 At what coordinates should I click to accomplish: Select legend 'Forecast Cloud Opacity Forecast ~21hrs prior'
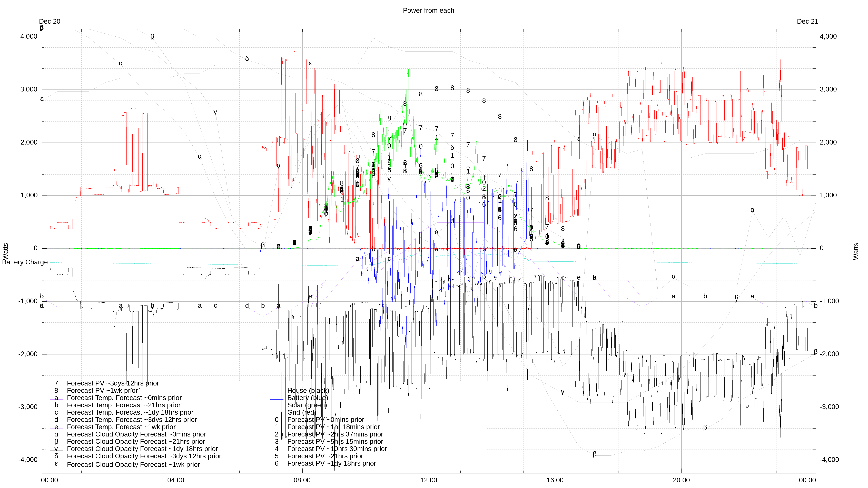(136, 442)
